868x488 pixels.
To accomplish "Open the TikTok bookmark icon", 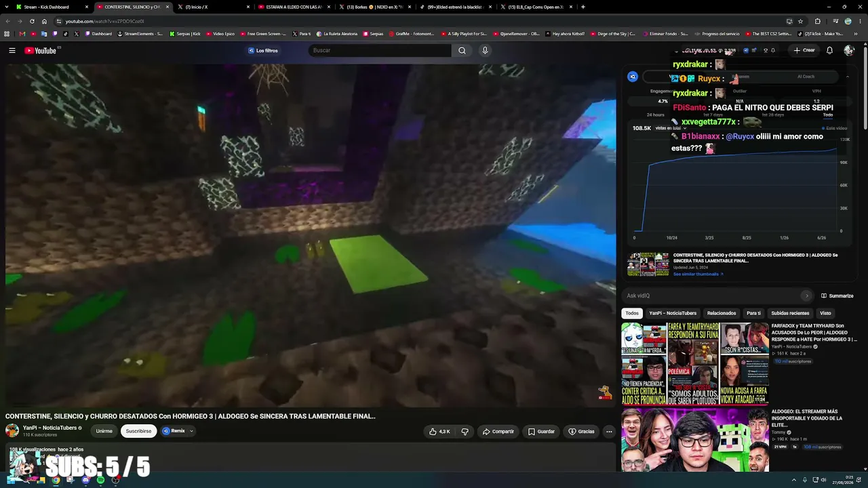I will pyautogui.click(x=66, y=34).
